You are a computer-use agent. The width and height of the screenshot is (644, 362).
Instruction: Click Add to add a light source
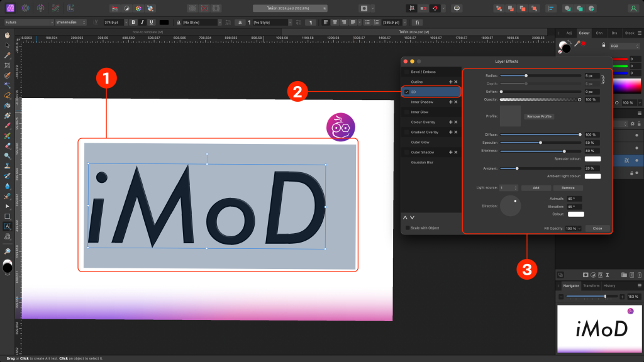click(x=536, y=188)
